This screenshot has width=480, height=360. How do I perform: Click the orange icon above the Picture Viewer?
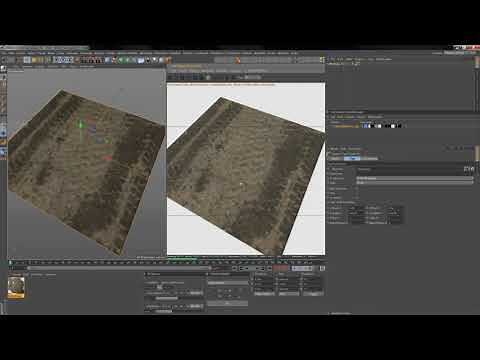(238, 60)
